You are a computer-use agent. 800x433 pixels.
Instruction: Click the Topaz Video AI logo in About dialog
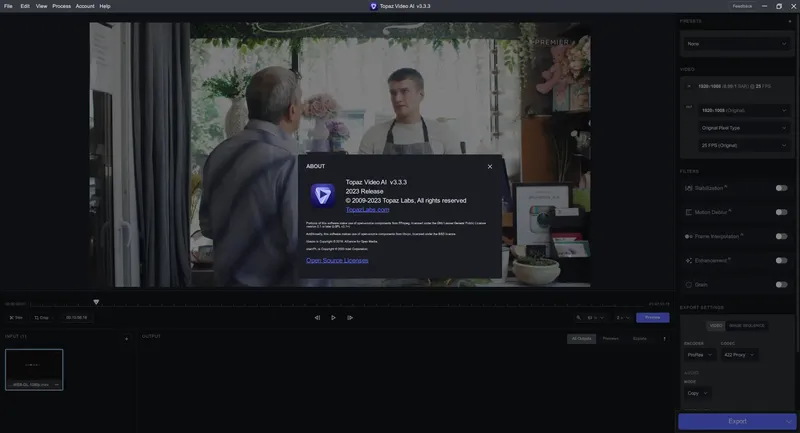[x=323, y=195]
